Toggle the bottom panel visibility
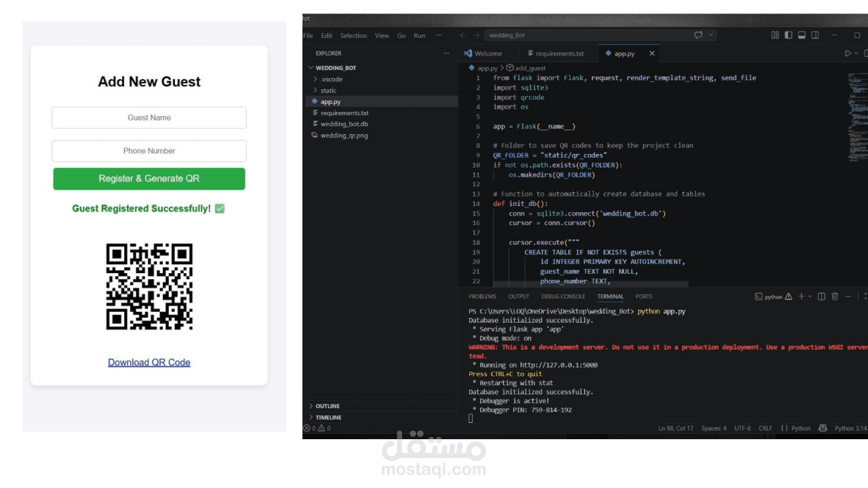 [x=802, y=35]
